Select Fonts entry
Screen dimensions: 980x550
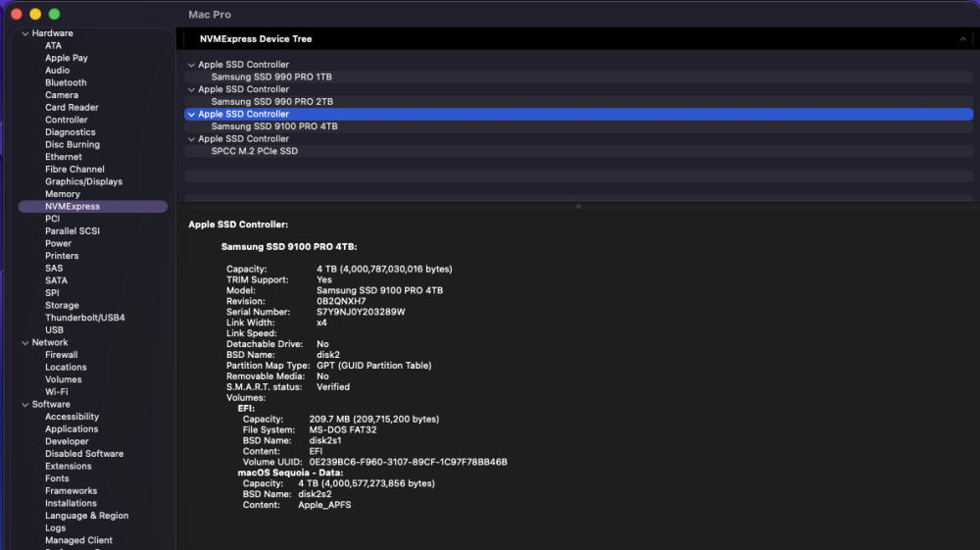coord(57,478)
